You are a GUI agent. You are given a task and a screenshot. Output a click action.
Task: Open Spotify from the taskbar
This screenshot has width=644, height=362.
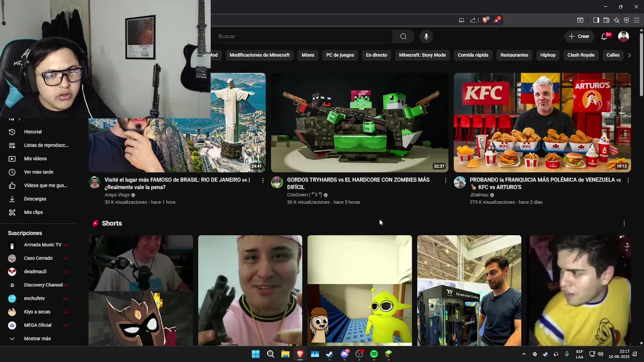point(374,354)
